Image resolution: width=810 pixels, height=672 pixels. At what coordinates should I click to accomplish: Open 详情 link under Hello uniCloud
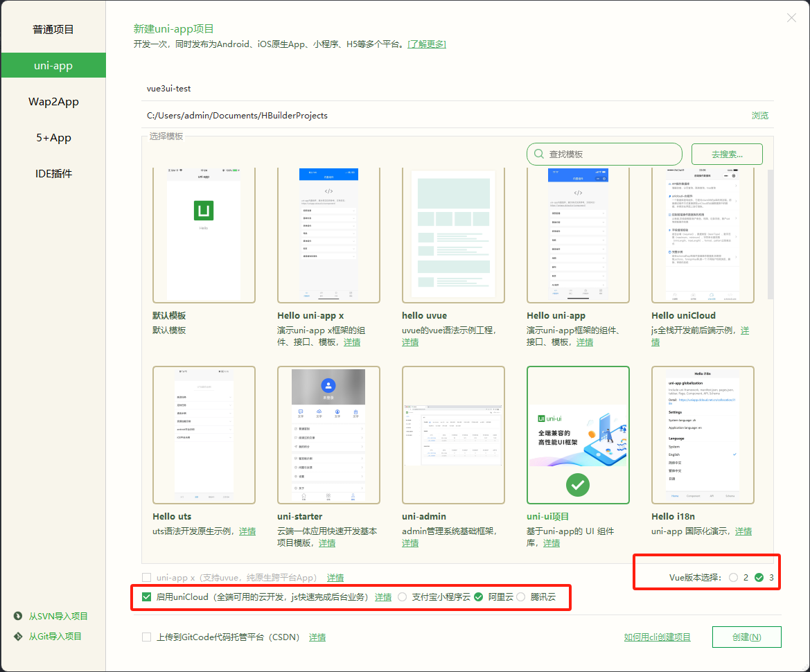pos(745,330)
